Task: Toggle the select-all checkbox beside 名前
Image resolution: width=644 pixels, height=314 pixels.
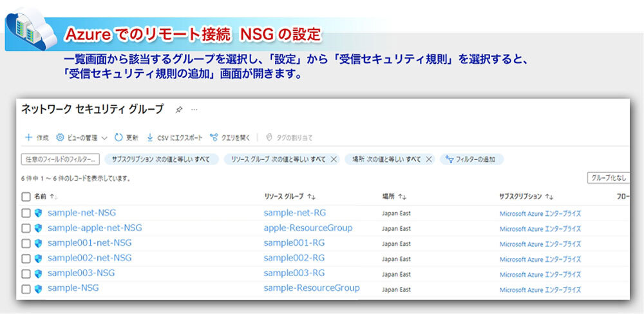Action: [26, 197]
